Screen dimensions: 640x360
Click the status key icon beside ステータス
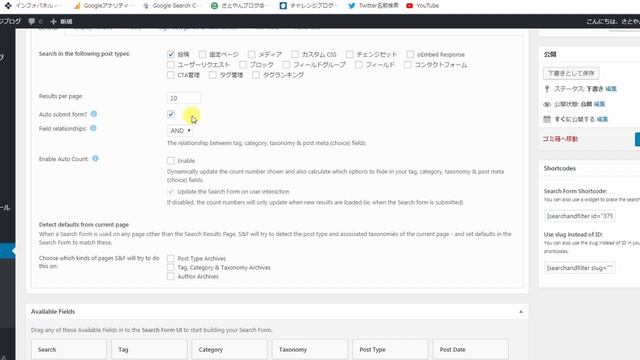click(547, 89)
